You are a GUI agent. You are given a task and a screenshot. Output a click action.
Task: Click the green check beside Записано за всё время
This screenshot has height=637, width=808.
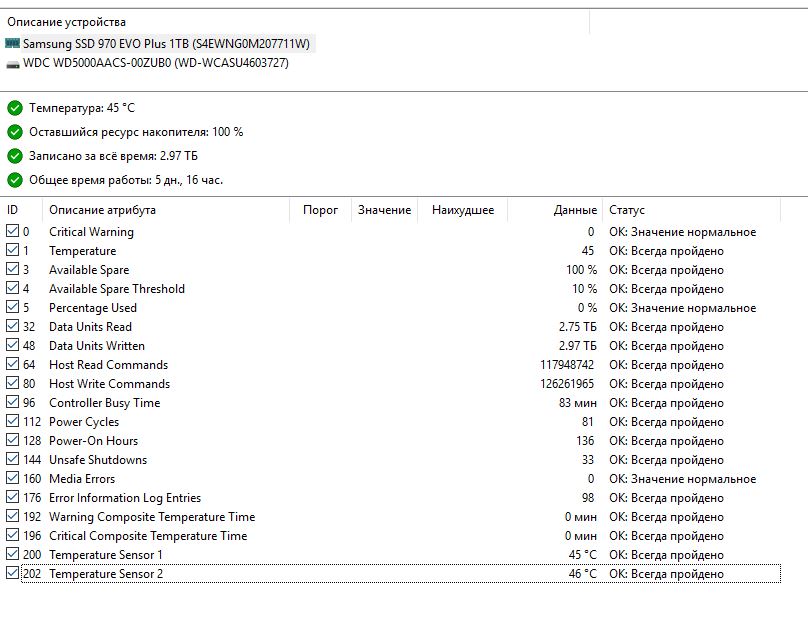coord(15,156)
